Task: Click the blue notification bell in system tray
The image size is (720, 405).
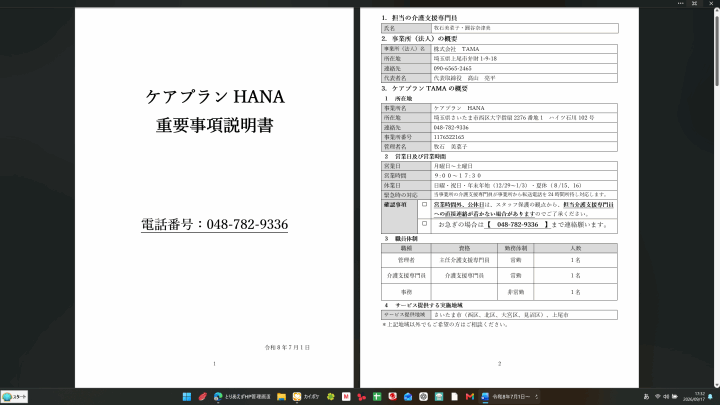Action: pos(710,397)
